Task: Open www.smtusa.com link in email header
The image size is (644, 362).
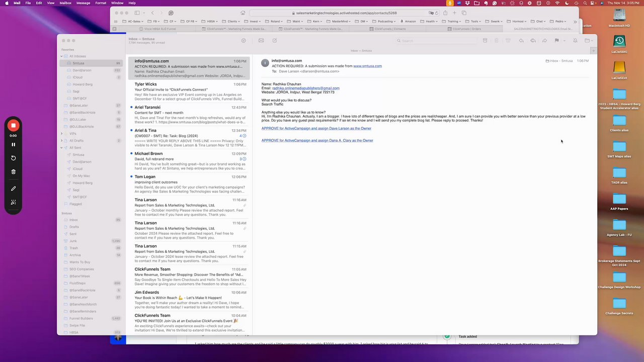Action: pyautogui.click(x=367, y=66)
